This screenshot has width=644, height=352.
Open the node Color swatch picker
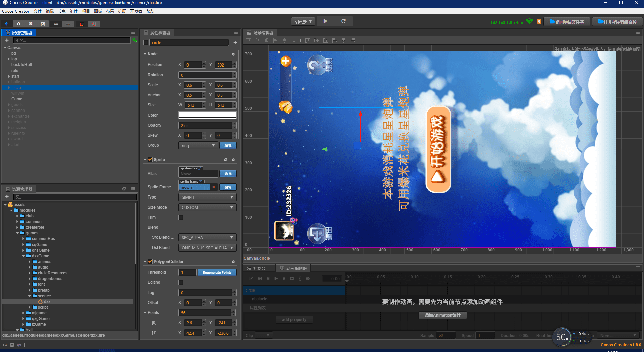pyautogui.click(x=208, y=115)
